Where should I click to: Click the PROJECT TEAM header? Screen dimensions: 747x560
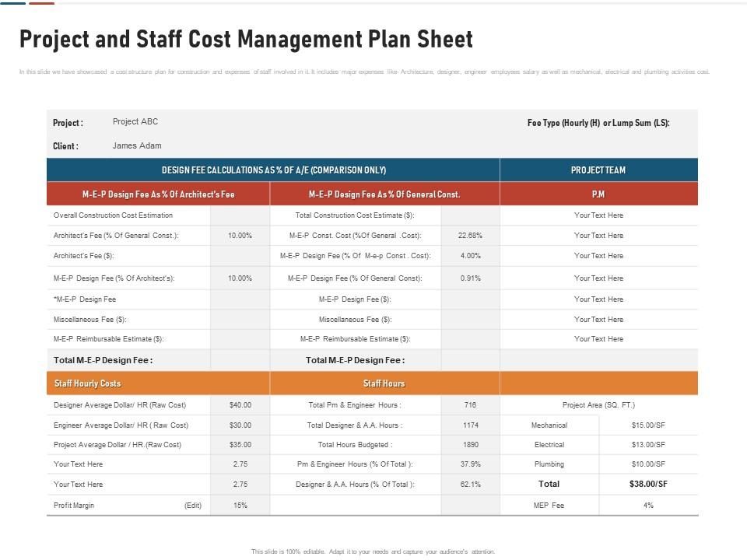coord(599,168)
